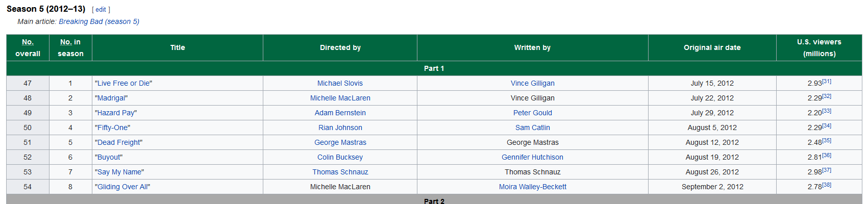Viewport: 868px width, 204px height.
Task: Click the "No. overall" column header
Action: click(28, 48)
